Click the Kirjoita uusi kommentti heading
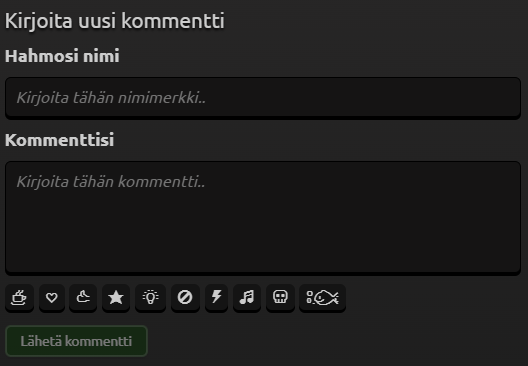Viewport: 528px width, 366px height. (114, 21)
